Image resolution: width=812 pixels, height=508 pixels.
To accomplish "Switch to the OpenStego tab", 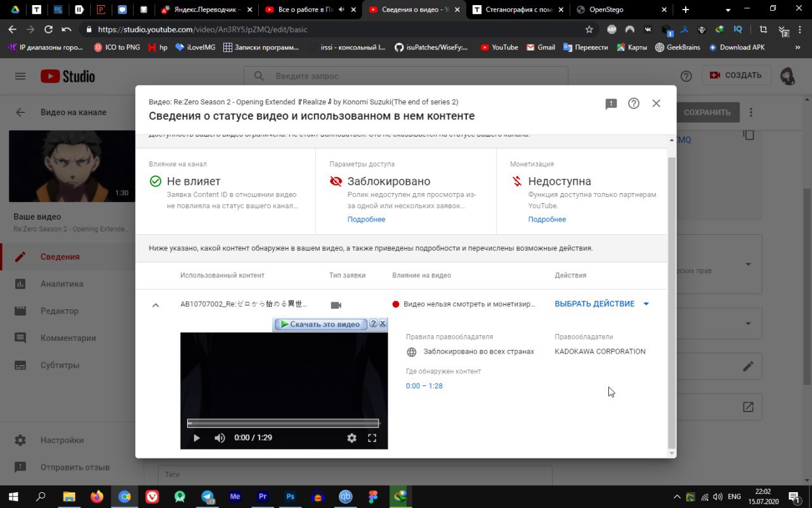I will [x=621, y=10].
